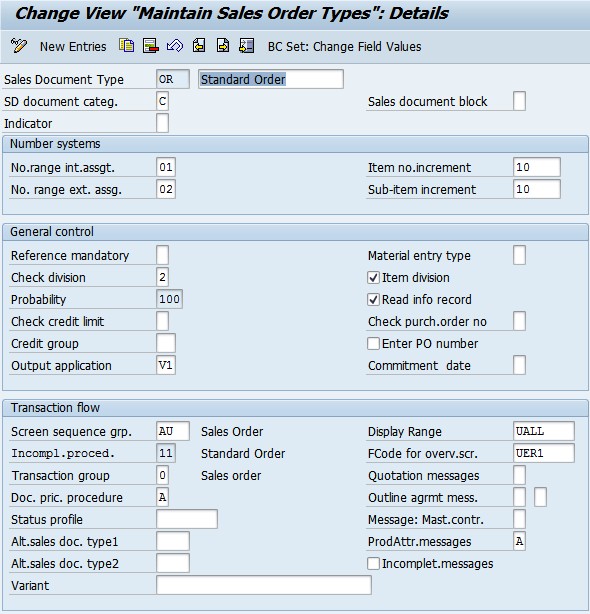Screen dimensions: 590x614
Task: Click the 'Sales order' transaction group description
Action: 231,475
